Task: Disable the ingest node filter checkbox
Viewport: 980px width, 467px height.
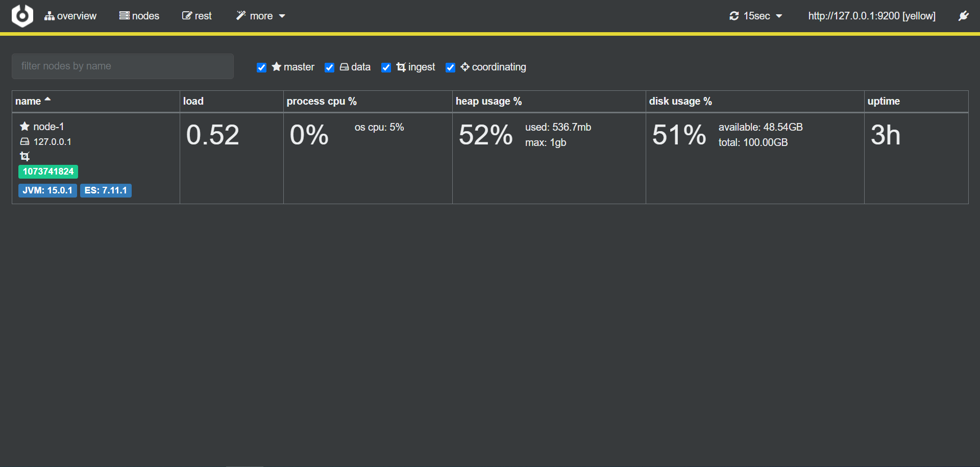Action: click(386, 67)
